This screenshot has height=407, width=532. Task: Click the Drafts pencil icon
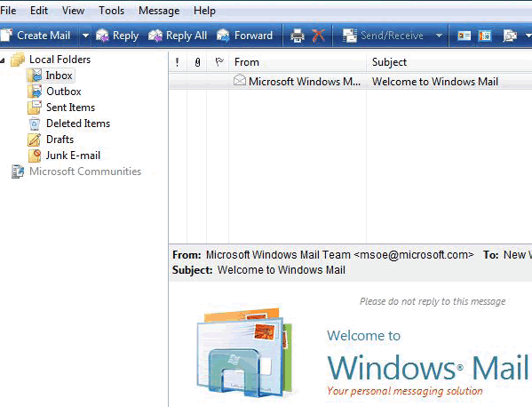coord(35,140)
